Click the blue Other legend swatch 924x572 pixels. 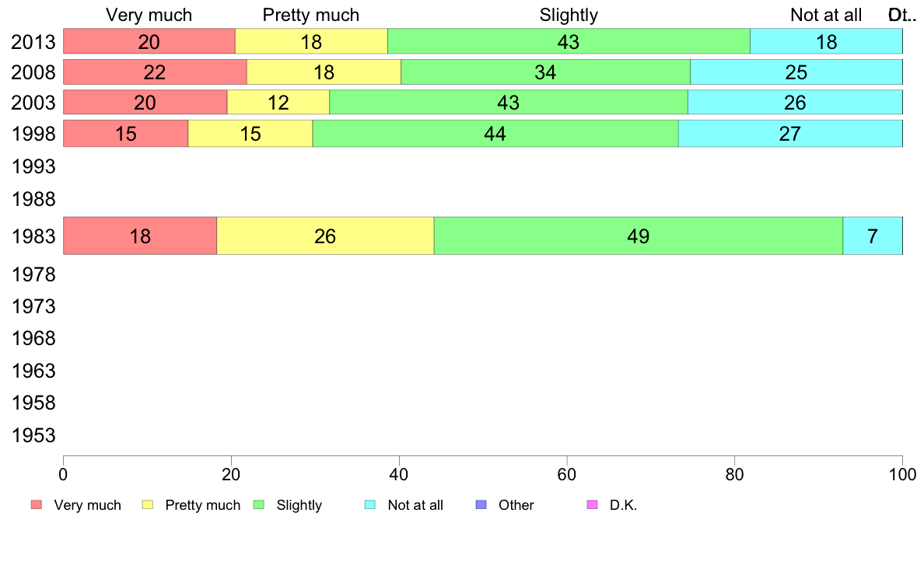tap(481, 505)
